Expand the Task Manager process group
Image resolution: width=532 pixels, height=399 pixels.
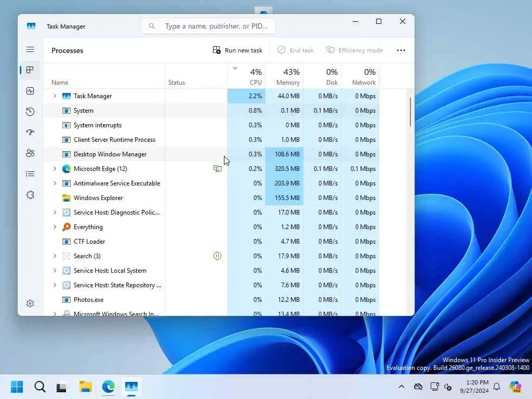pos(55,96)
